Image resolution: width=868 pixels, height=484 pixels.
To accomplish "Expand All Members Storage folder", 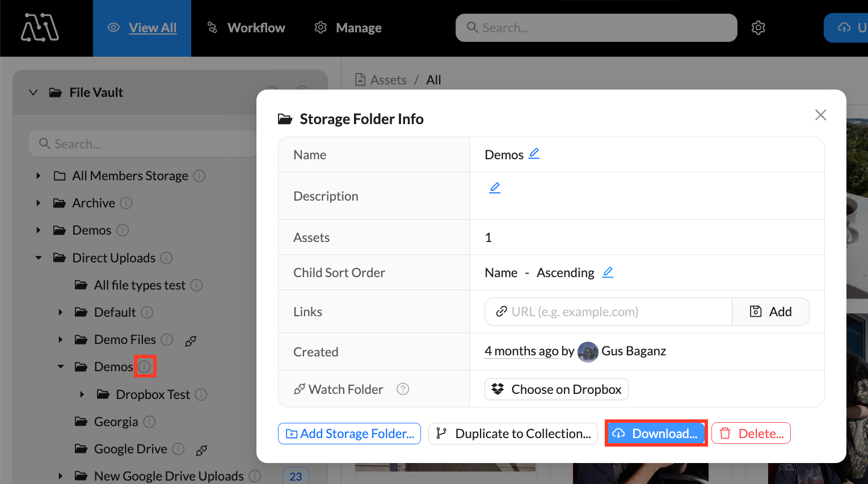I will pyautogui.click(x=38, y=176).
